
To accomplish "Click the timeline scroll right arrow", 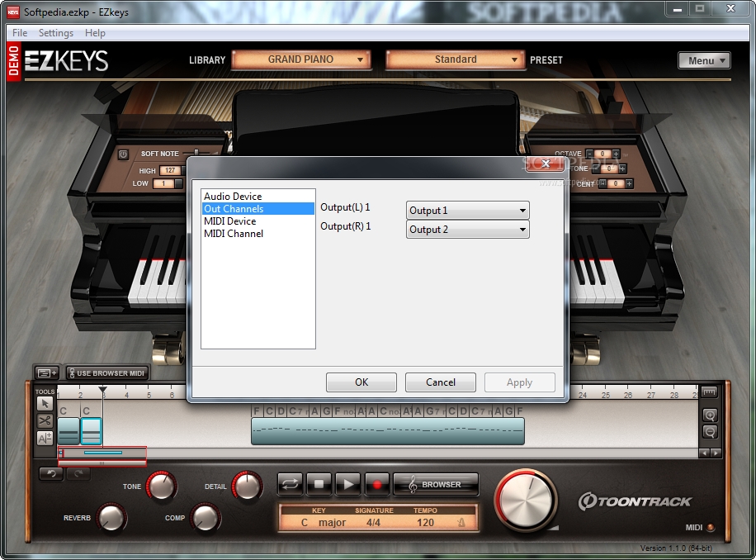I will [x=716, y=453].
